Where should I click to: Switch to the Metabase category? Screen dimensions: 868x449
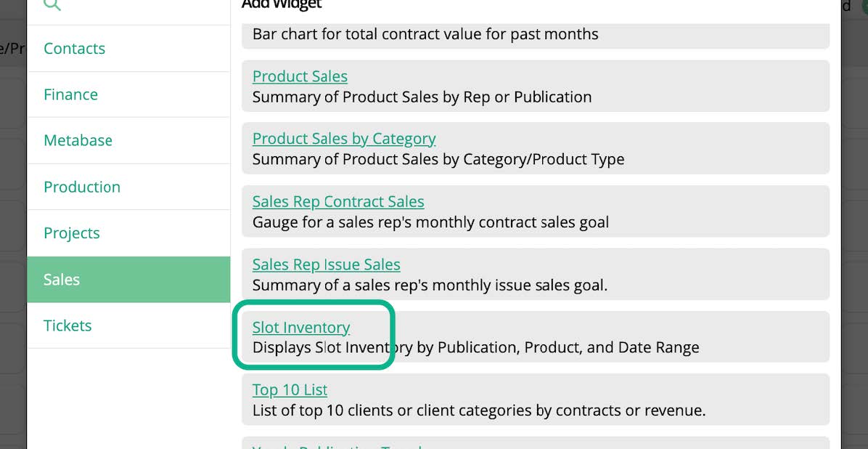point(78,140)
